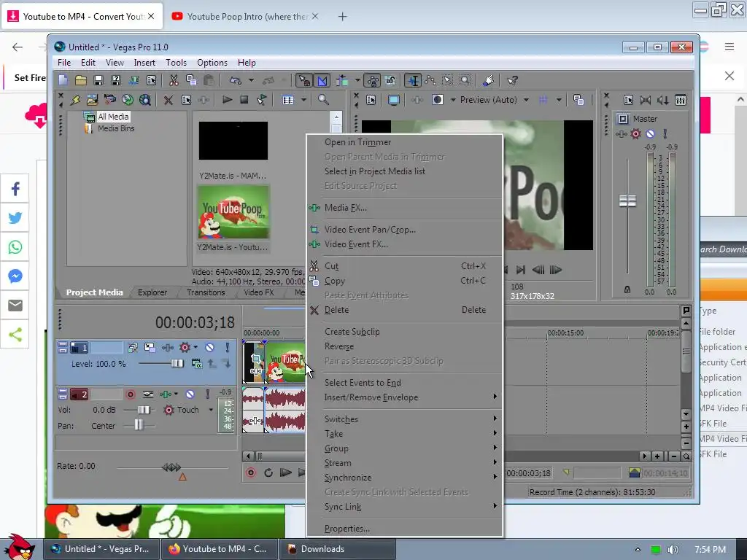Open compositing mode on track 1
Screen dimensions: 747x560
(x=197, y=364)
